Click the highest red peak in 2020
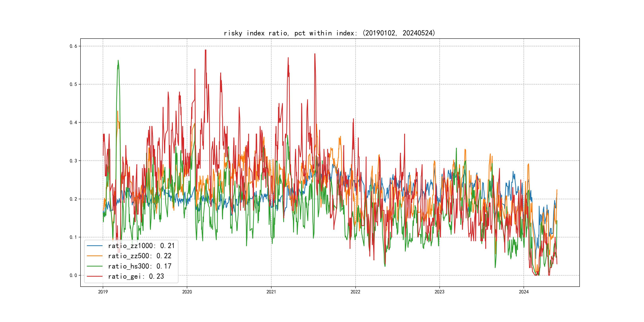Viewport: 644px width, 322px height. (206, 50)
